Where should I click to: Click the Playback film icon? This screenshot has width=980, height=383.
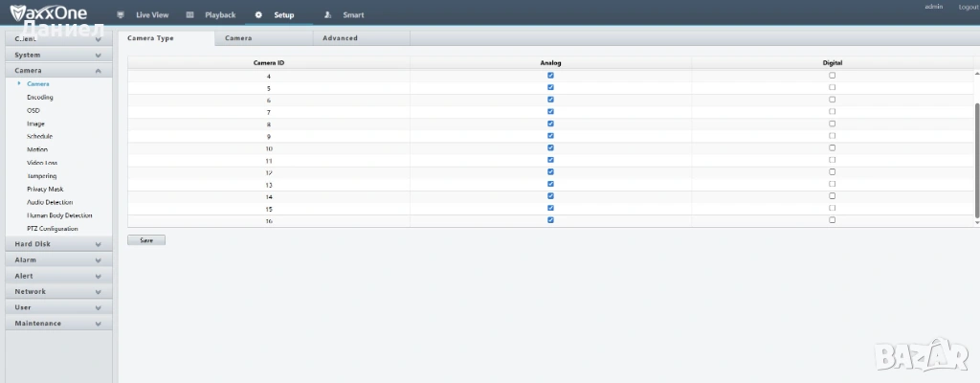[x=189, y=15]
